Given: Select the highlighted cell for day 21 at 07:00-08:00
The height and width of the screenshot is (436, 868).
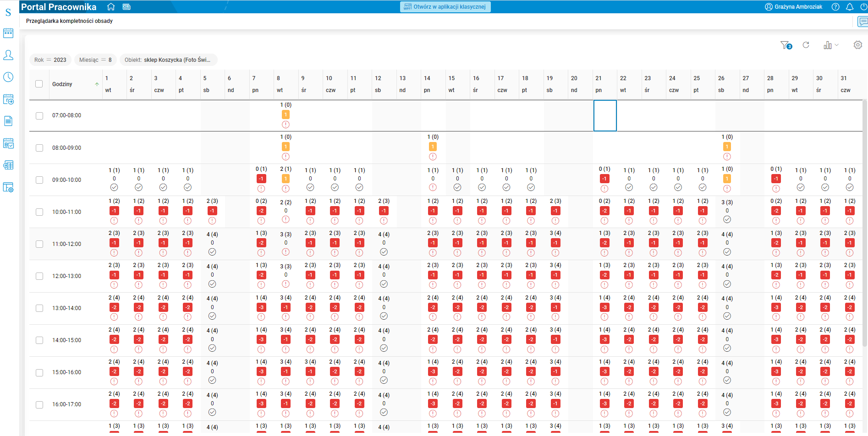Looking at the screenshot, I should [605, 115].
